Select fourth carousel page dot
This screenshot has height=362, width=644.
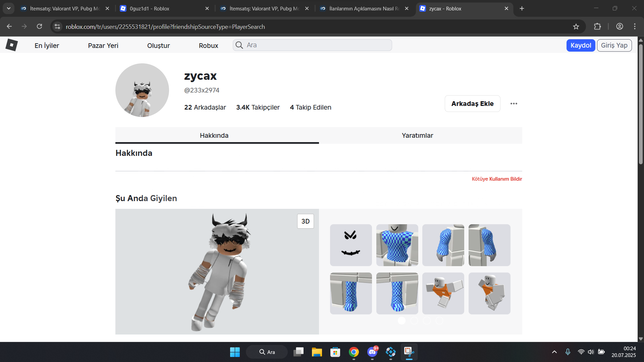tap(439, 321)
